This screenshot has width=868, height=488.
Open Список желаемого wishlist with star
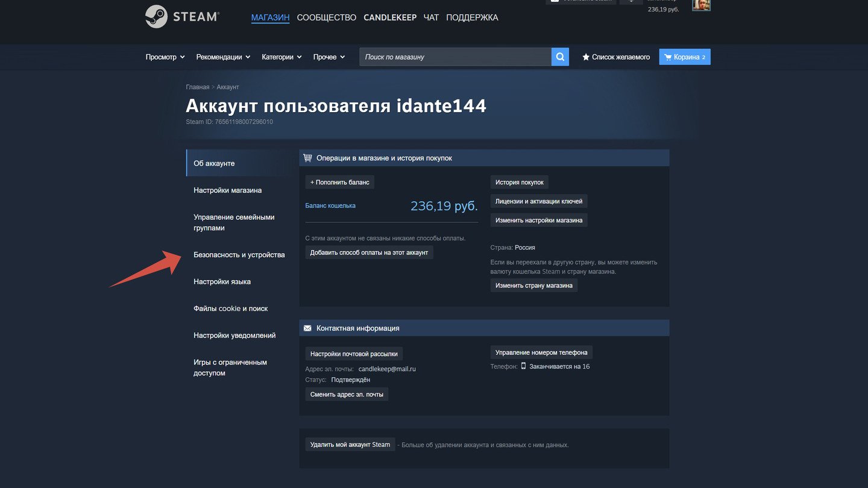click(615, 57)
